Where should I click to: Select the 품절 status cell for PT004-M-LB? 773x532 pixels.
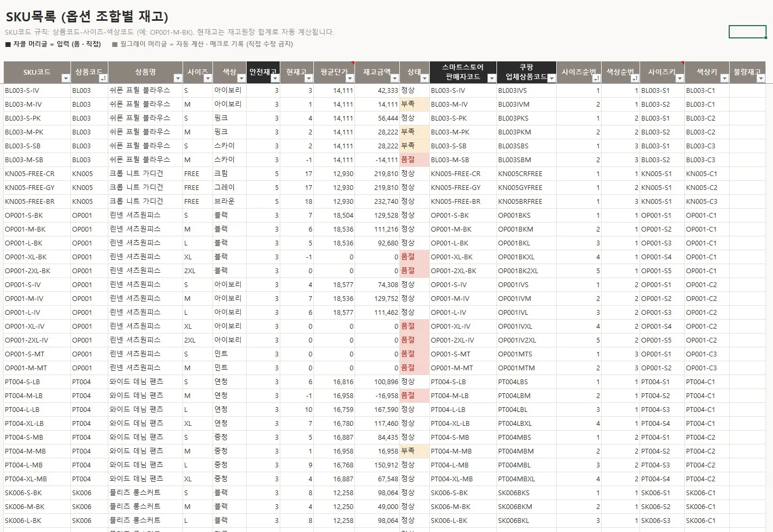415,396
